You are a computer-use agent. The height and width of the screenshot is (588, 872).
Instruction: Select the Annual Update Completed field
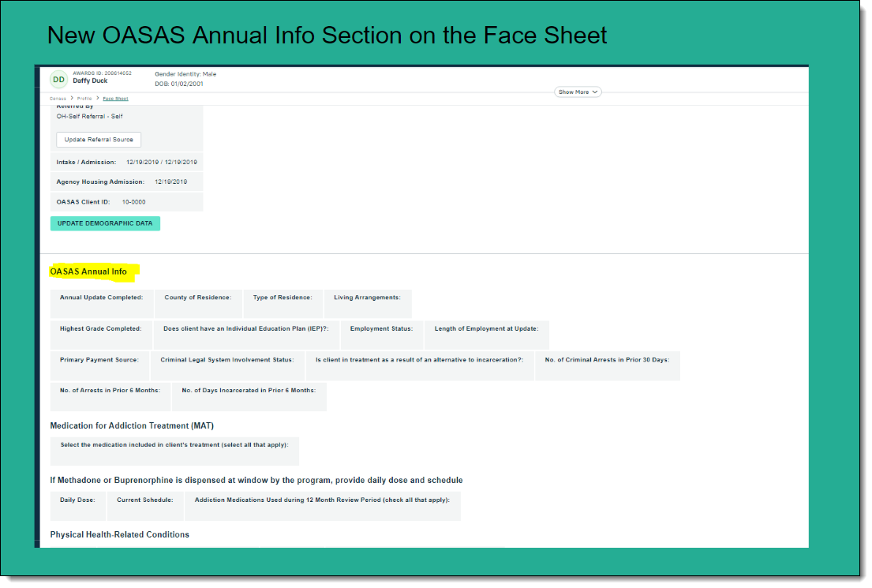coord(102,303)
